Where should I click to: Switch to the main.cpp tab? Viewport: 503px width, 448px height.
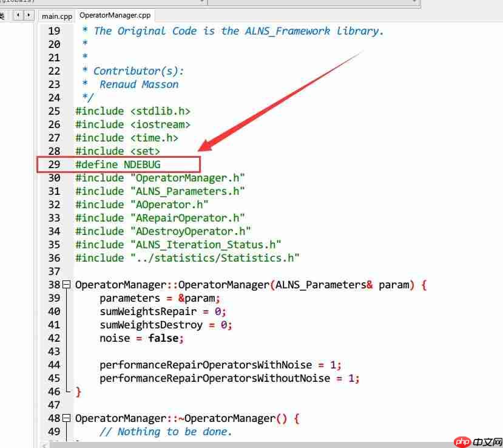(56, 16)
